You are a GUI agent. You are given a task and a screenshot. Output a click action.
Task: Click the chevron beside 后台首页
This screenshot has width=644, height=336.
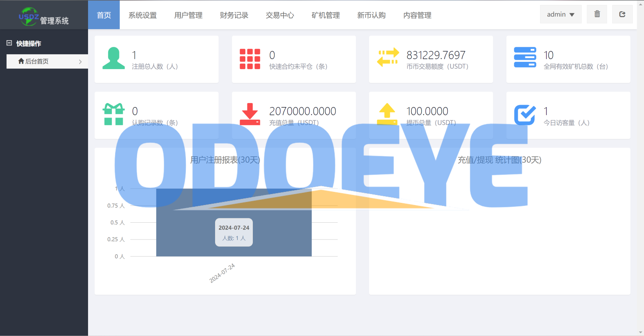[80, 62]
